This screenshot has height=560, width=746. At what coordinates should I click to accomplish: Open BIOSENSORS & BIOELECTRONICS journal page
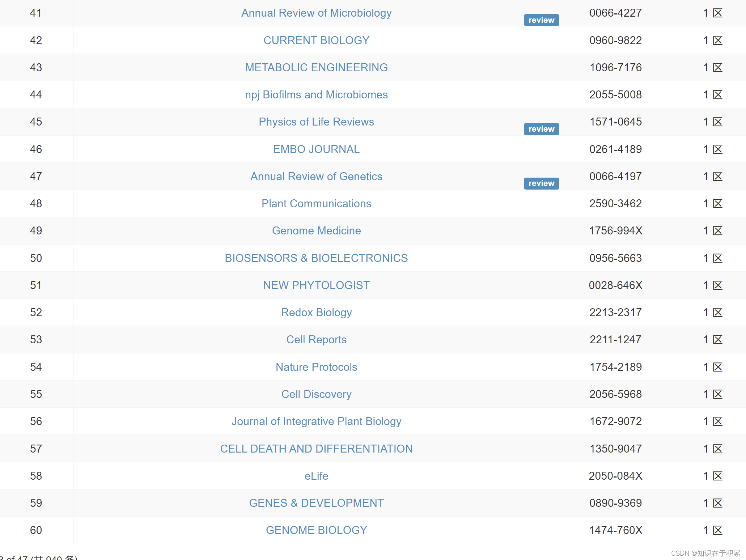tap(316, 258)
